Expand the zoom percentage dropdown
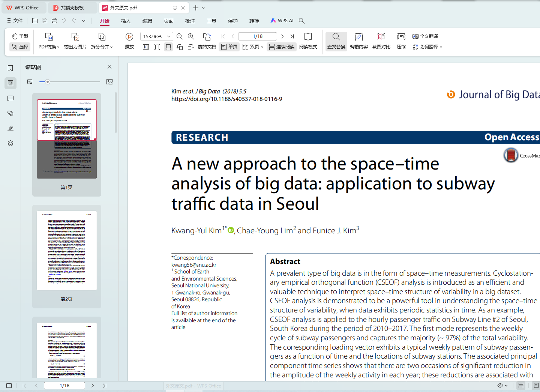 pos(169,36)
